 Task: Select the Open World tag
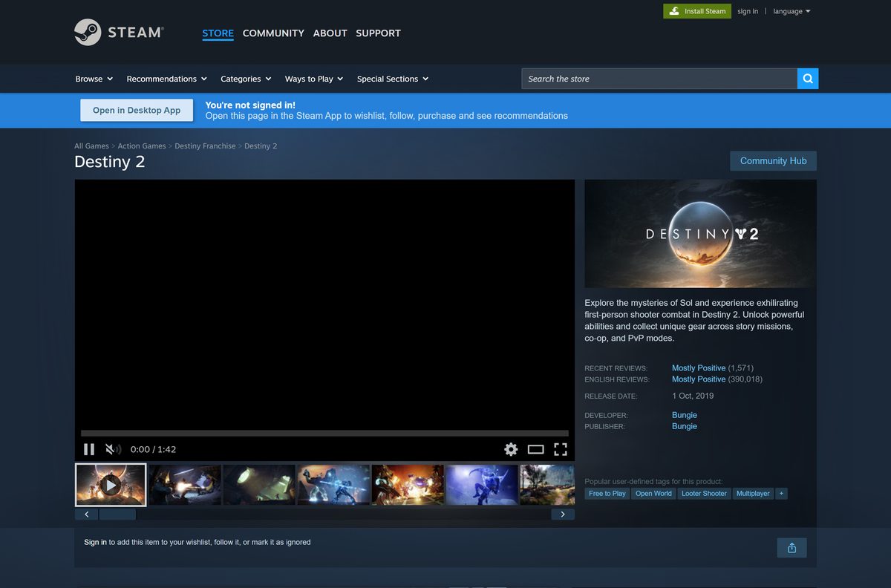point(653,493)
